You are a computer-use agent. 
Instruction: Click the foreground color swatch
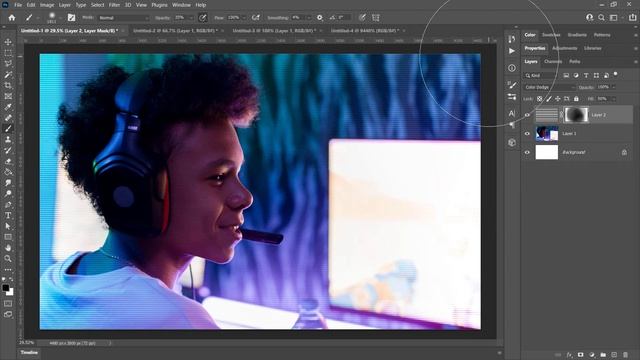(5, 288)
